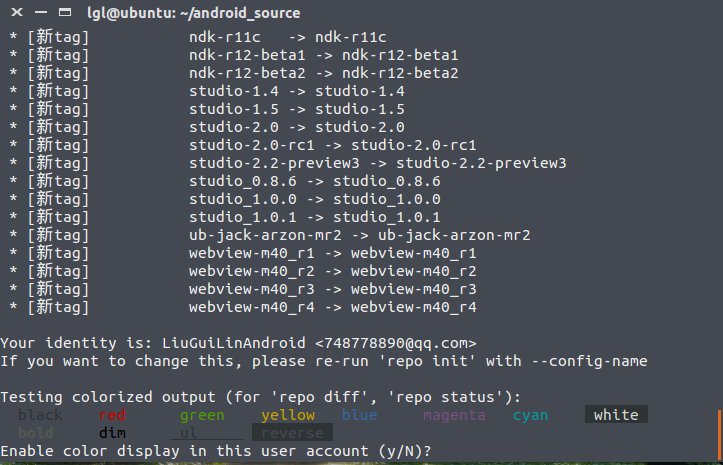Click the red color sample text
The height and width of the screenshot is (465, 723).
(x=113, y=415)
